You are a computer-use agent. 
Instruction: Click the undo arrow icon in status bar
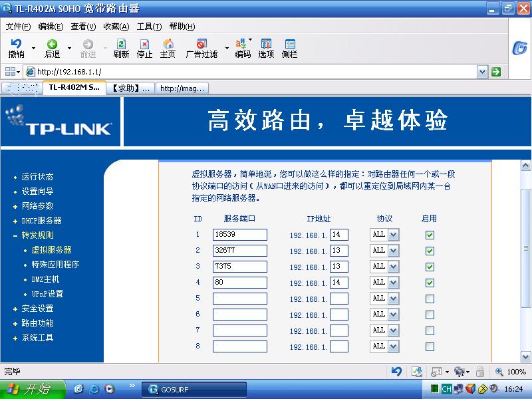(x=396, y=372)
